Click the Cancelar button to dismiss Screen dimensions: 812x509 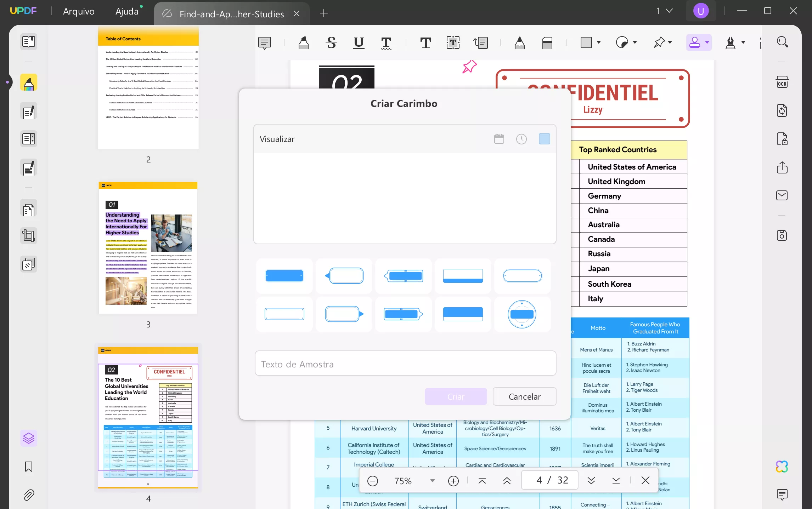(x=524, y=396)
